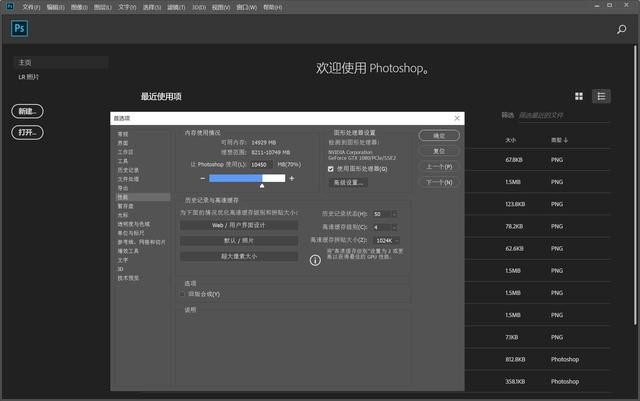
Task: Open the 选择(S) menu
Action: 151,7
